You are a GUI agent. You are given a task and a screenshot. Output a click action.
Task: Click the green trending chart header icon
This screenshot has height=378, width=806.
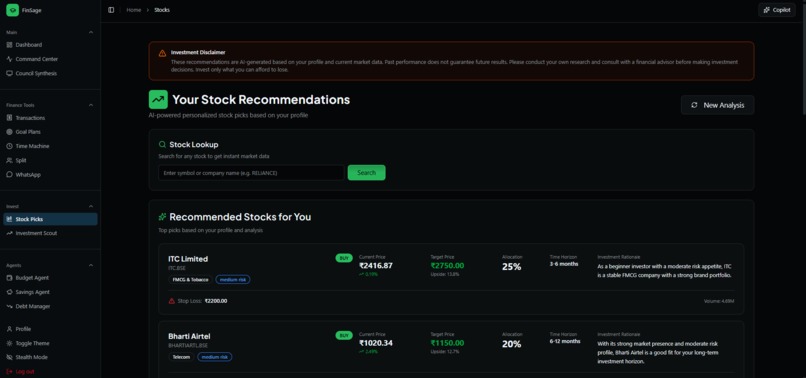(x=158, y=99)
